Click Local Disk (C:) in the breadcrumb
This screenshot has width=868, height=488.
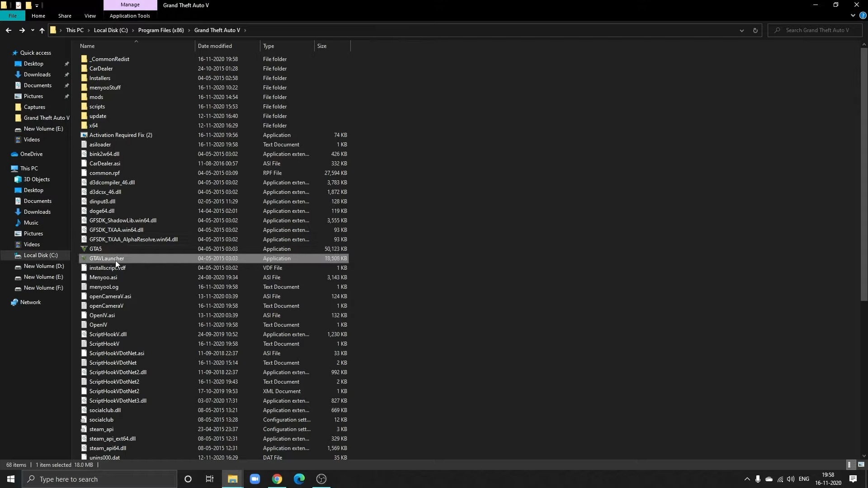coord(111,30)
